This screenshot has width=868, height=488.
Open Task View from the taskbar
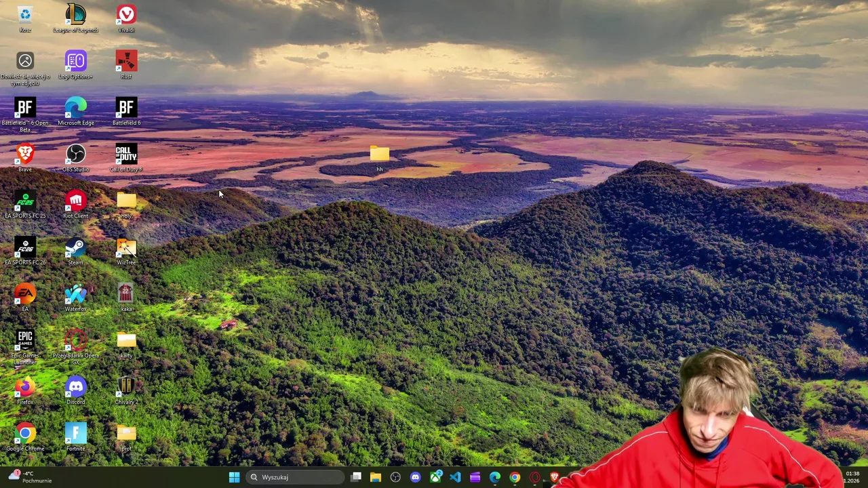coord(356,477)
